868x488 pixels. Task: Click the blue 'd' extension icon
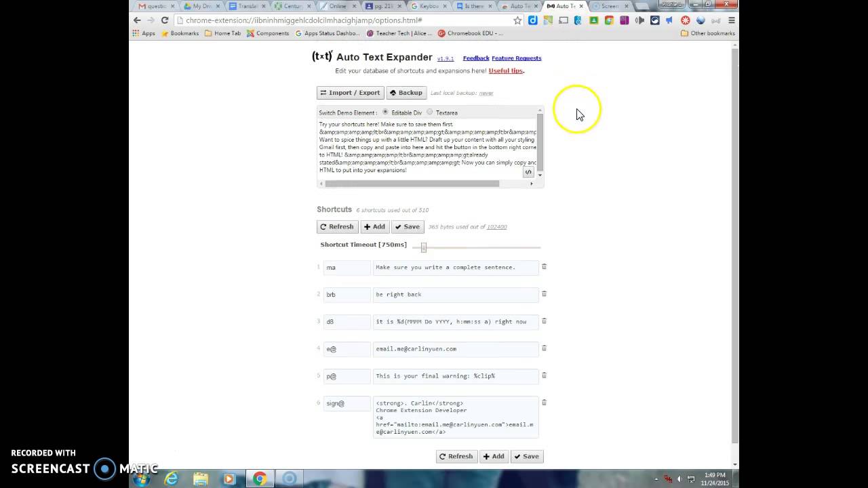(x=533, y=20)
